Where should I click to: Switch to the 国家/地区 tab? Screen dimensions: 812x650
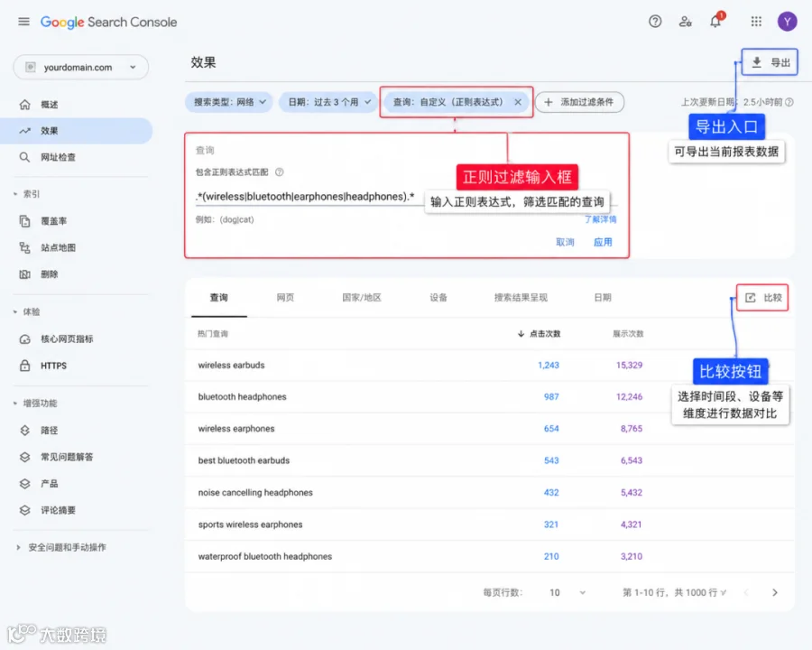pyautogui.click(x=362, y=298)
